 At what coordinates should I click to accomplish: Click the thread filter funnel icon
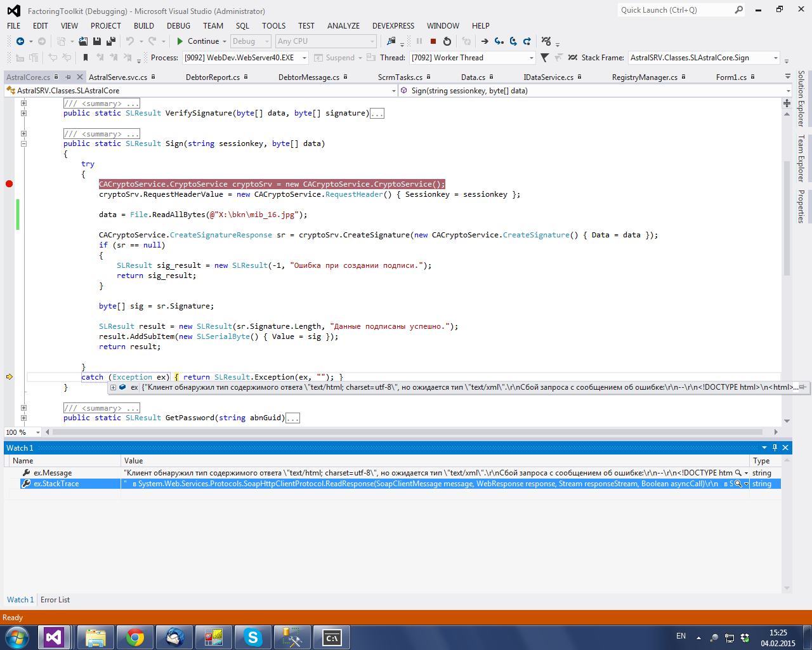click(544, 58)
